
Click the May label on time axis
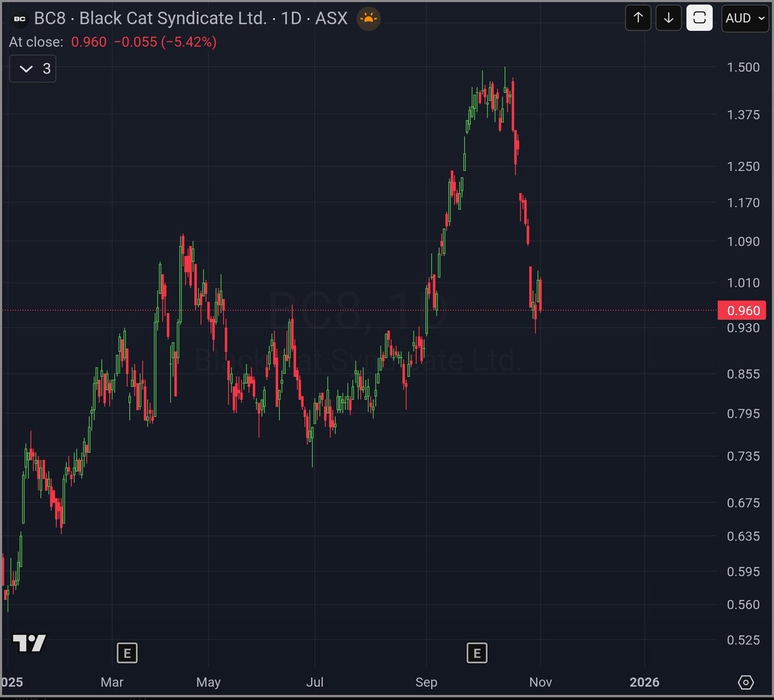click(x=208, y=682)
